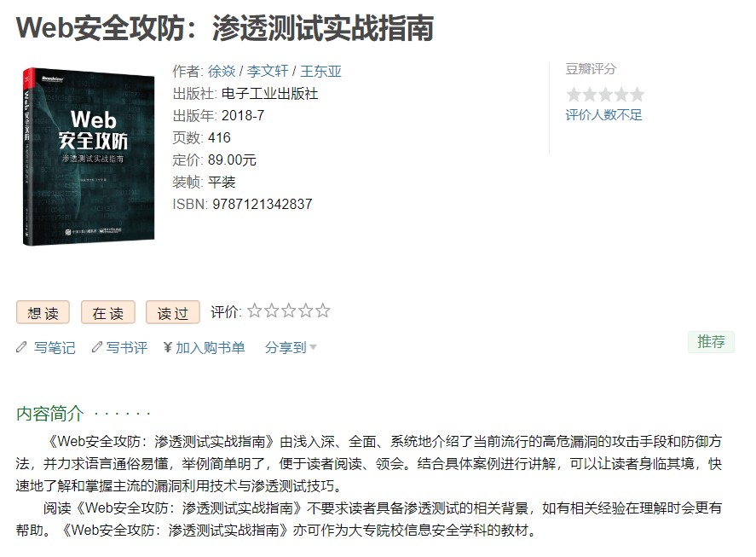Viewport: 756px width, 557px height.
Task: Mark the book as 在读
Action: [x=108, y=313]
